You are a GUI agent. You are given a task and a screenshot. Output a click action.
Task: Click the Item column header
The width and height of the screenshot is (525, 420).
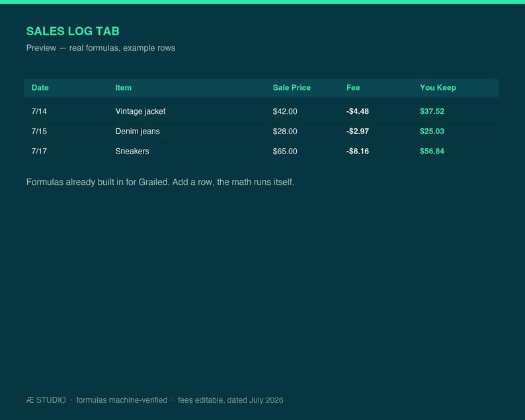click(124, 88)
